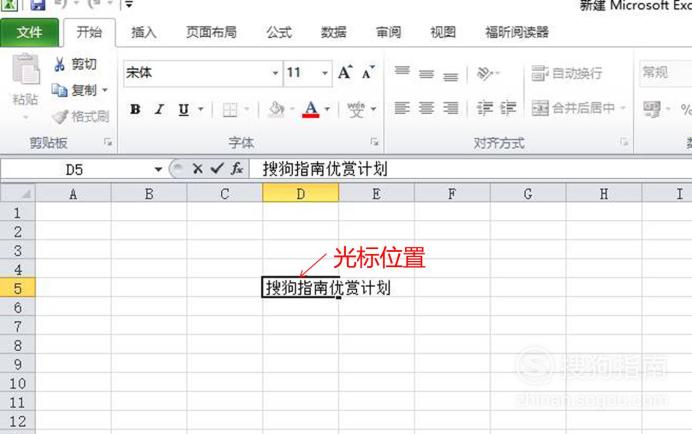Click Merge and Center (合并后居中)
This screenshot has height=434, width=692.
point(573,108)
